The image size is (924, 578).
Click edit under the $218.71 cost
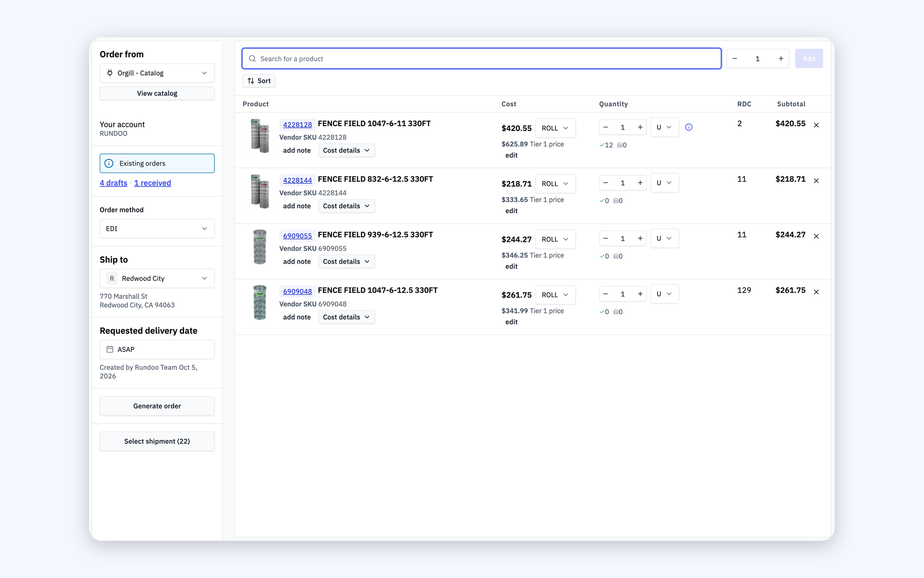point(511,211)
